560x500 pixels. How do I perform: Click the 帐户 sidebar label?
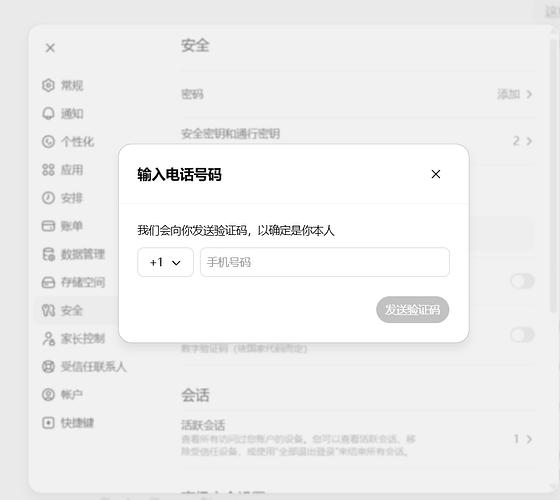point(72,395)
